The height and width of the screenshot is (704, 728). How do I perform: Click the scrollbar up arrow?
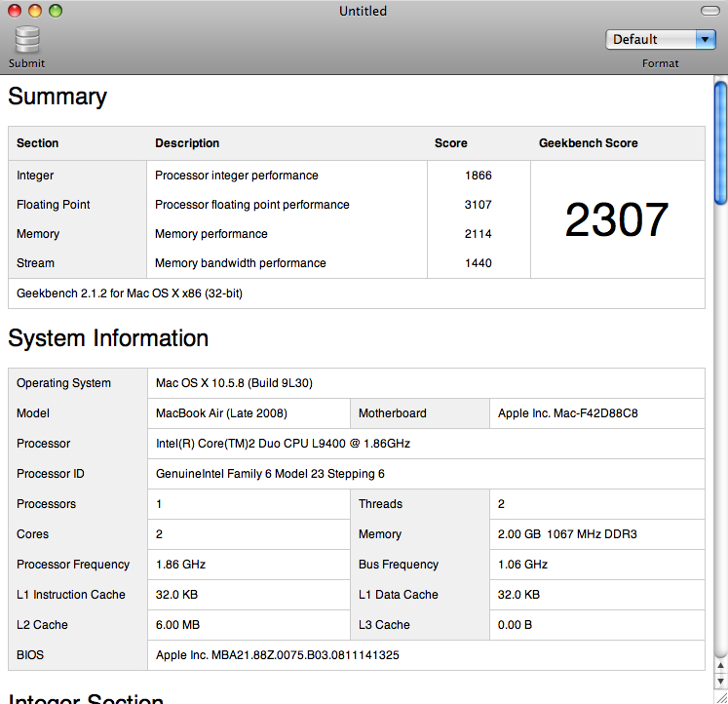coord(720,665)
